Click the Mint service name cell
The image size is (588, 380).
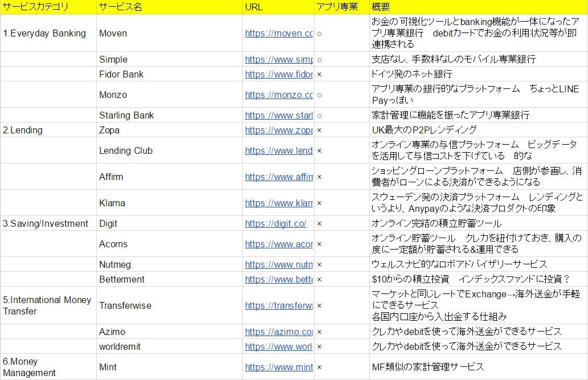pos(169,367)
